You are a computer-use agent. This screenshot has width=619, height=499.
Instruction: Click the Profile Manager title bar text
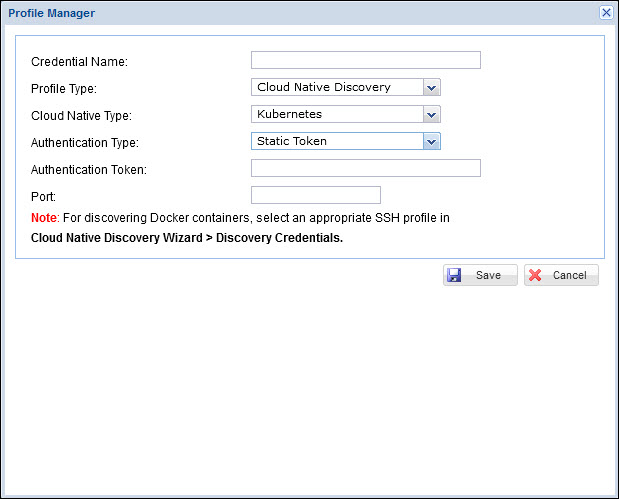point(52,12)
